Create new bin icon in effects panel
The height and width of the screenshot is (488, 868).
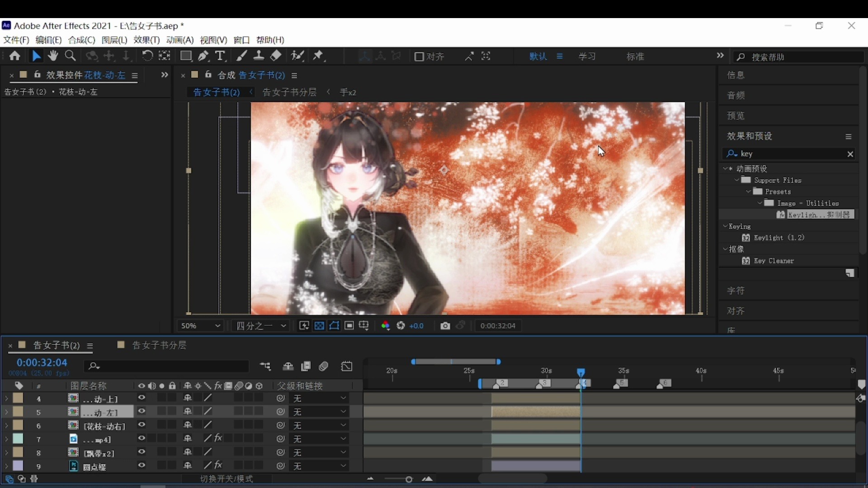[850, 273]
